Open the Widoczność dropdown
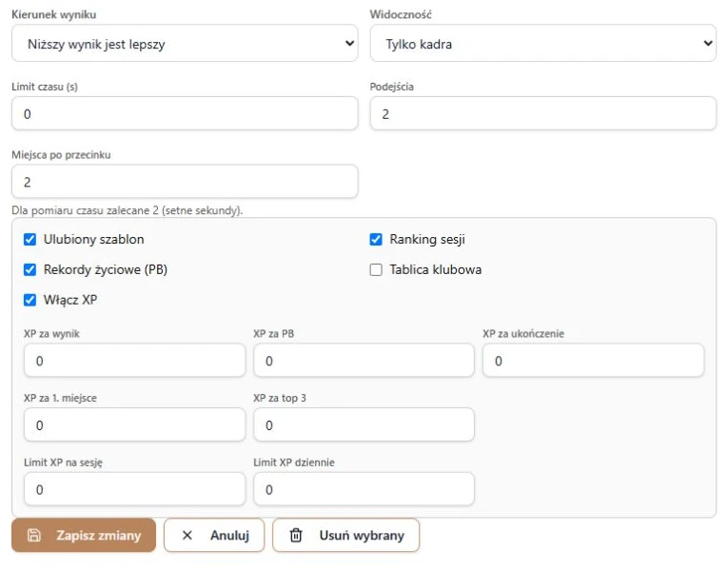Viewport: 728px width, 571px height. 542,44
